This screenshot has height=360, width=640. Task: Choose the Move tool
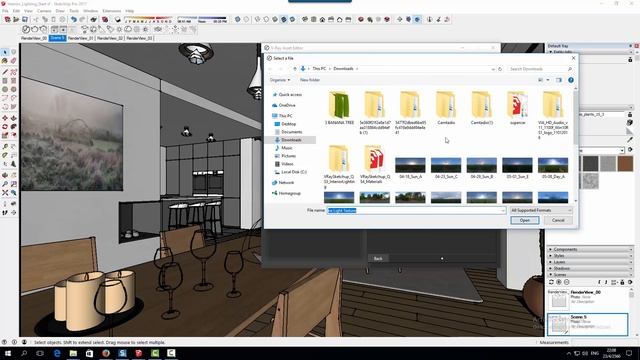tap(5, 118)
